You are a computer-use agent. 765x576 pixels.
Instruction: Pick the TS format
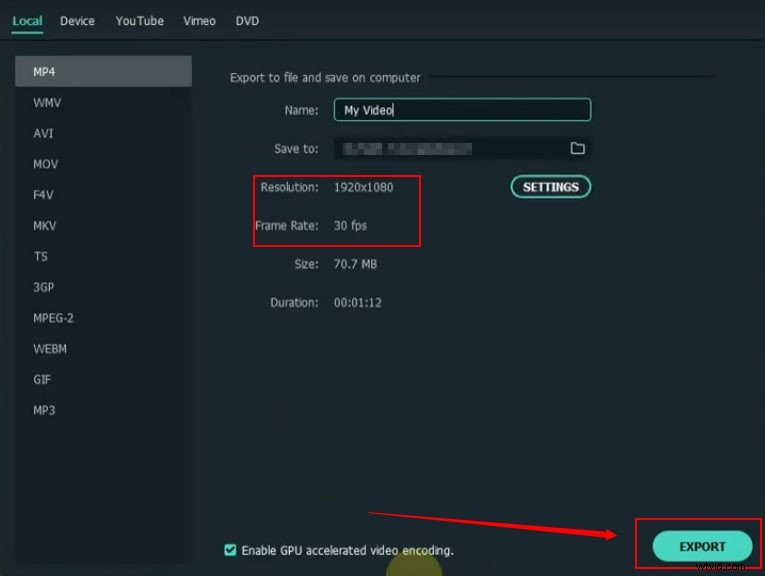tap(103, 256)
